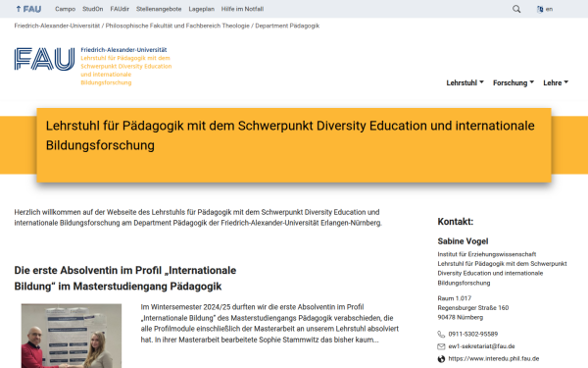Open the Lageplan link
588x368 pixels.
(x=201, y=9)
